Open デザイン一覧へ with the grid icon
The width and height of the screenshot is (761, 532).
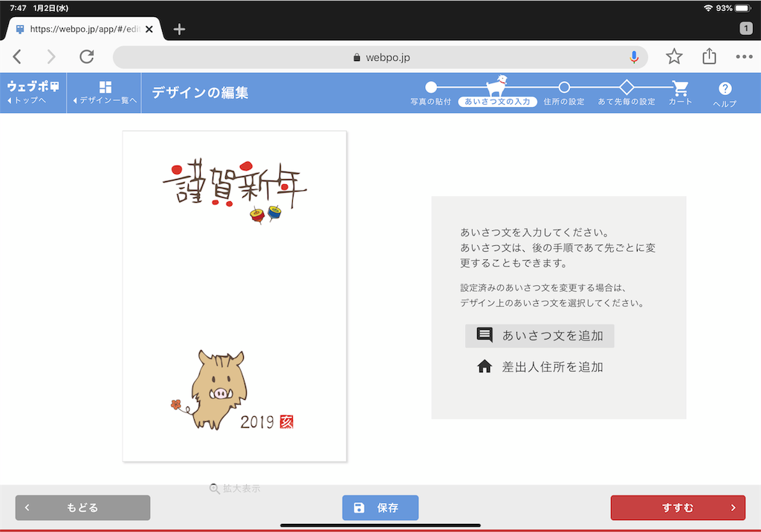coord(104,93)
